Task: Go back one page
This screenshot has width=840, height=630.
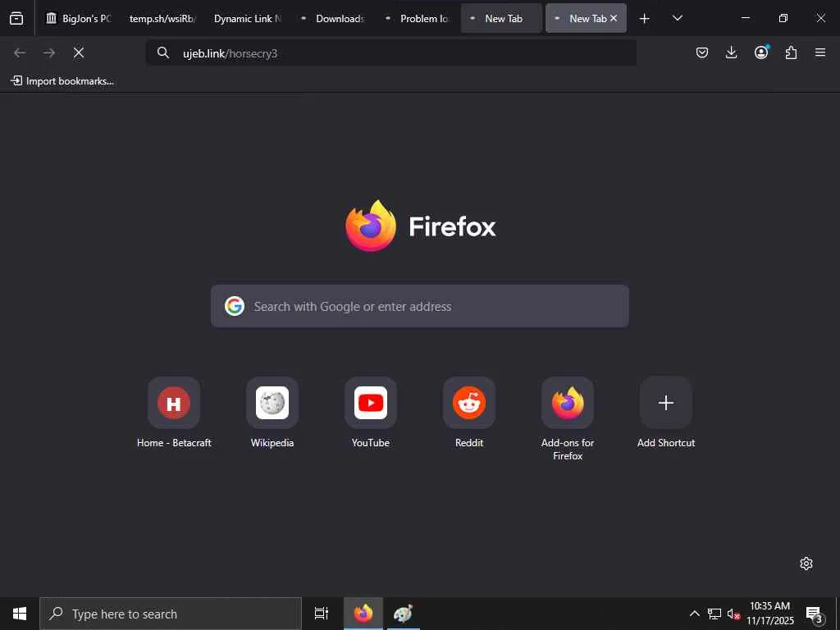Action: pos(20,52)
